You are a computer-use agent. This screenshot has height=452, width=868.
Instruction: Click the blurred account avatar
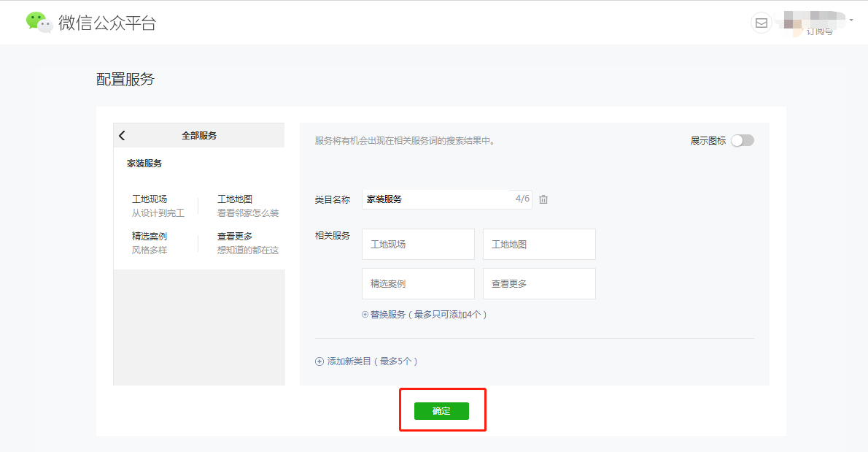794,23
